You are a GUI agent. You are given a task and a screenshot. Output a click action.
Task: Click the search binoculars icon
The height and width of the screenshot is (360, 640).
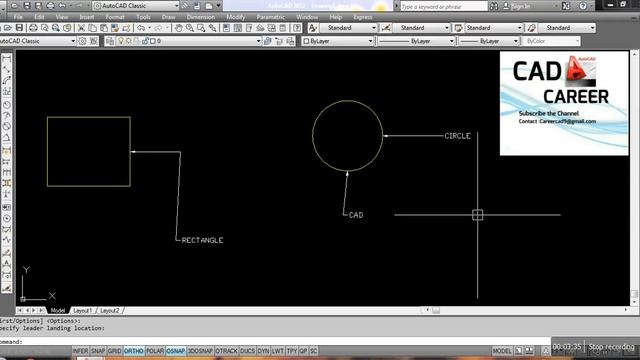(x=494, y=6)
